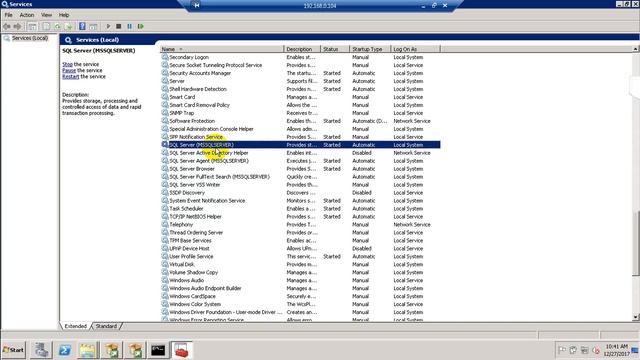640x360 pixels.
Task: Click the Pause the service link
Action: click(69, 71)
